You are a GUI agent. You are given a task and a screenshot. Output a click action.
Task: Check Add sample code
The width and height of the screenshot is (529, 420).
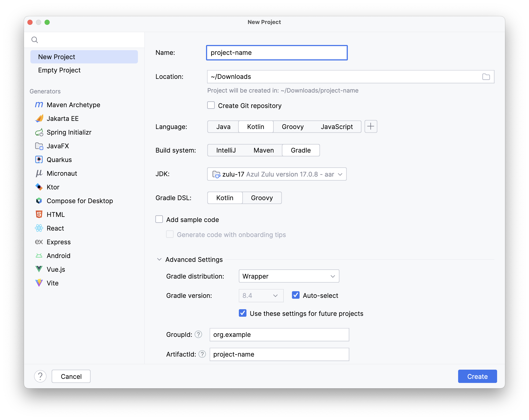coord(159,219)
